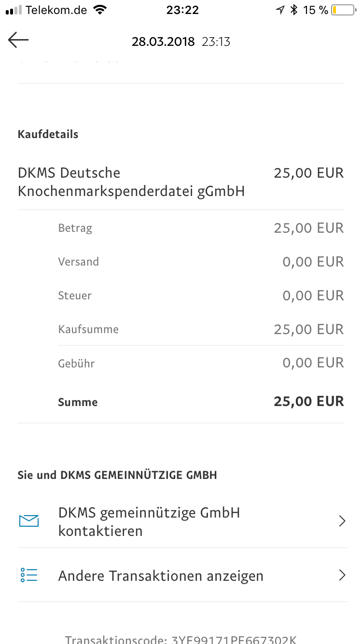Viewport: 362px width, 644px height.
Task: Tap the battery indicator icon
Action: pyautogui.click(x=343, y=10)
